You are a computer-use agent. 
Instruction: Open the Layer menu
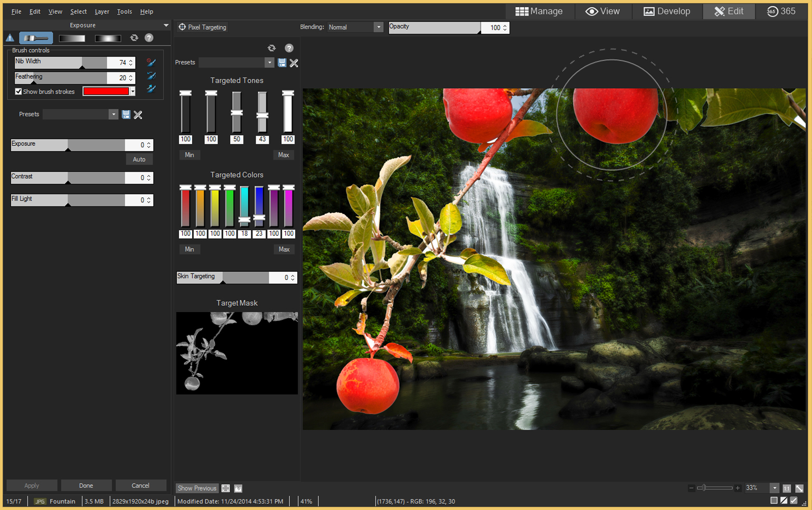102,11
